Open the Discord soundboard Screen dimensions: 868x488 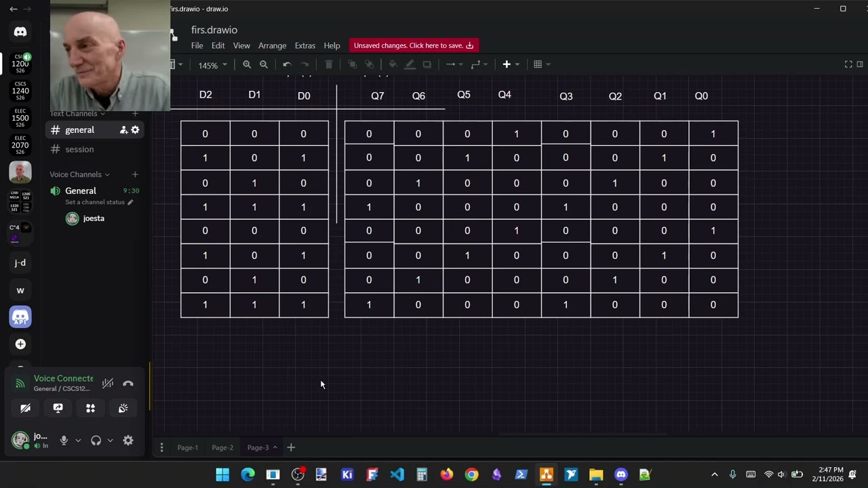[123, 408]
